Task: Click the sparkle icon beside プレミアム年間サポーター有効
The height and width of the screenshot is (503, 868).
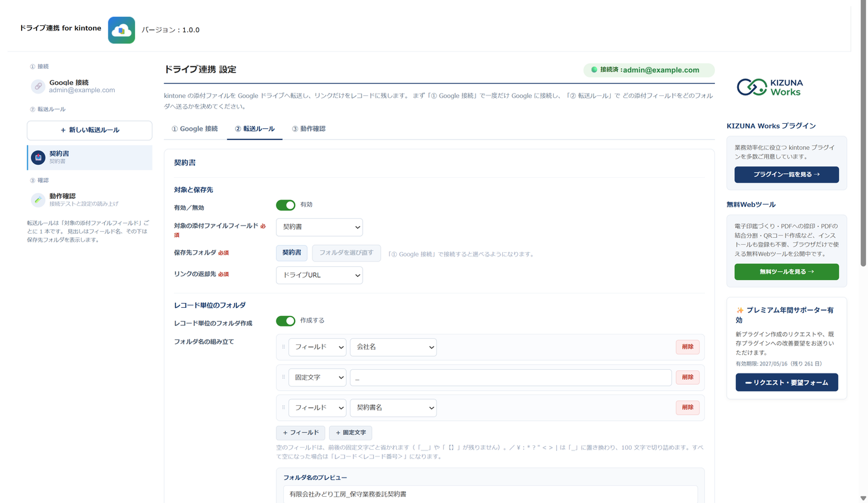Action: [740, 310]
